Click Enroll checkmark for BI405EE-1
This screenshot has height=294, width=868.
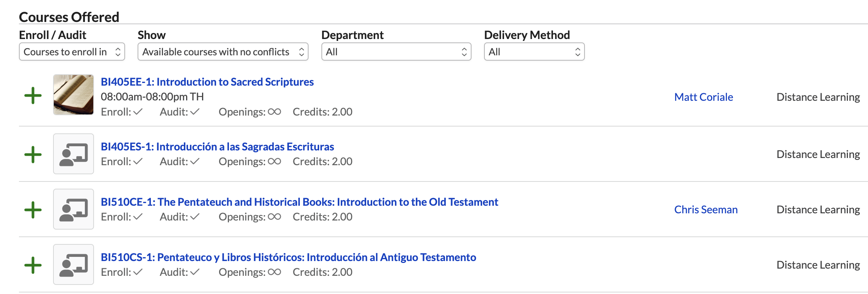pyautogui.click(x=138, y=112)
